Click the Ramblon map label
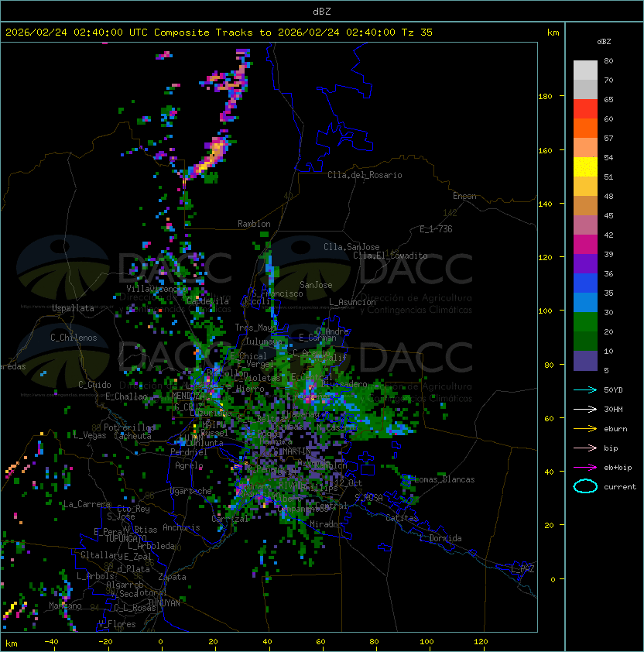 [x=254, y=224]
